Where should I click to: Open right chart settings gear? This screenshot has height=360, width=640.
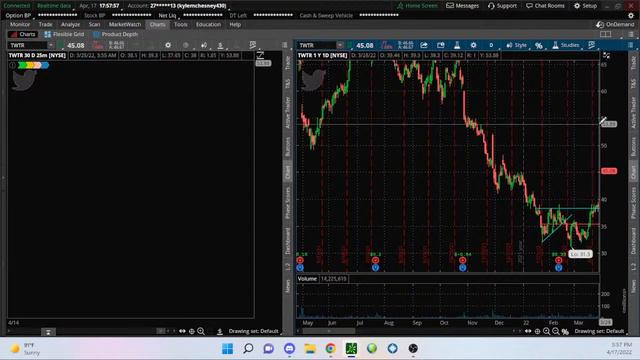click(473, 45)
